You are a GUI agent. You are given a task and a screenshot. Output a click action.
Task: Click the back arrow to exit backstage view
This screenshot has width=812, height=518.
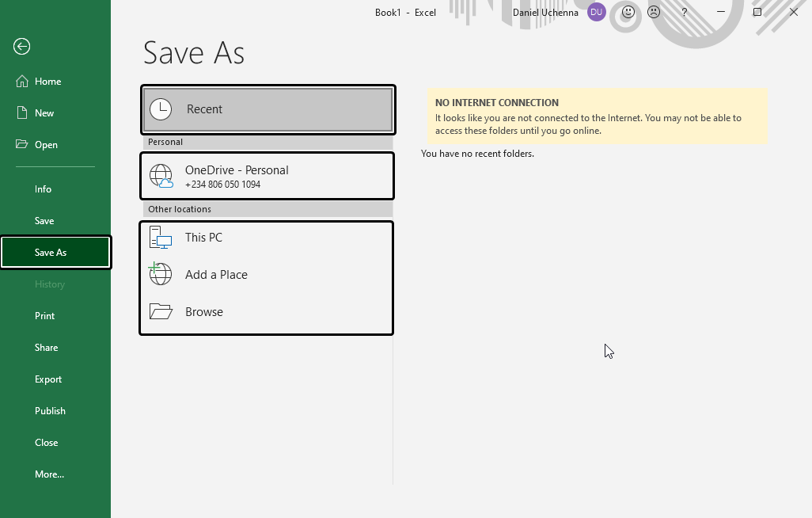point(21,47)
